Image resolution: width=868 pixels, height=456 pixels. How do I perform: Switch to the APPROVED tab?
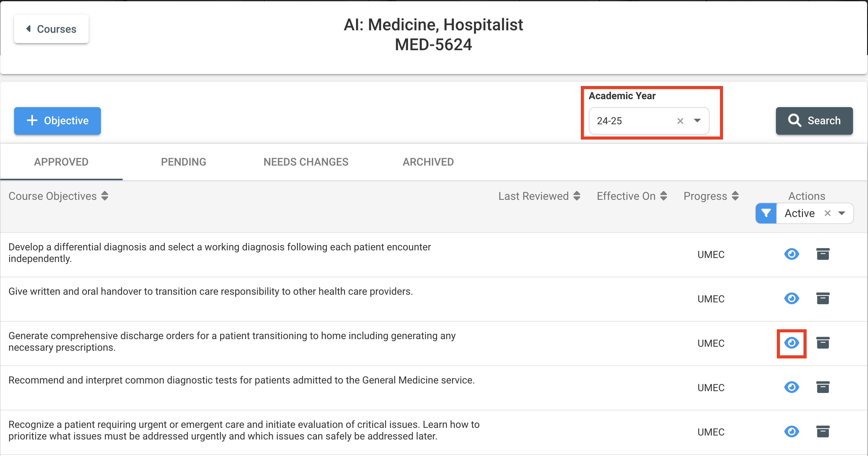click(61, 162)
